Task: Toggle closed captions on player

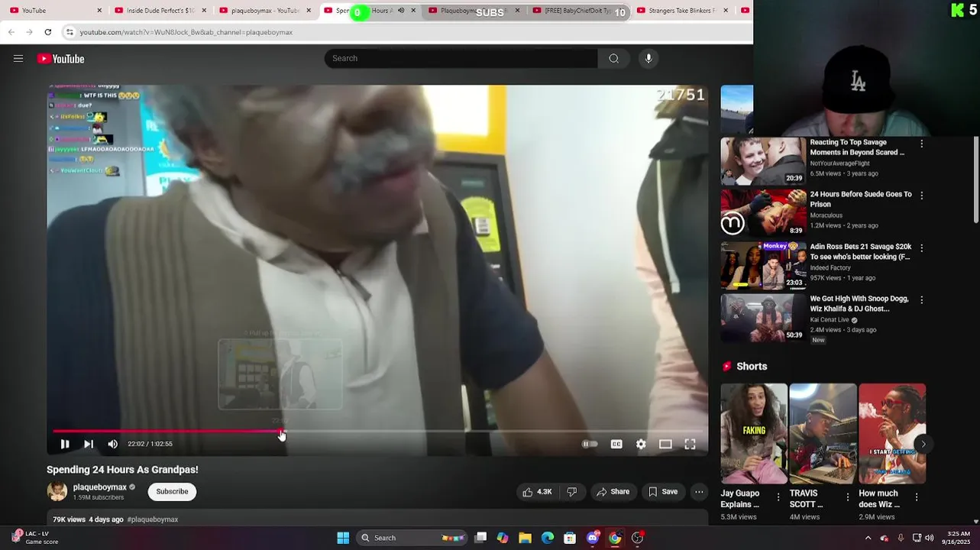Action: tap(616, 444)
